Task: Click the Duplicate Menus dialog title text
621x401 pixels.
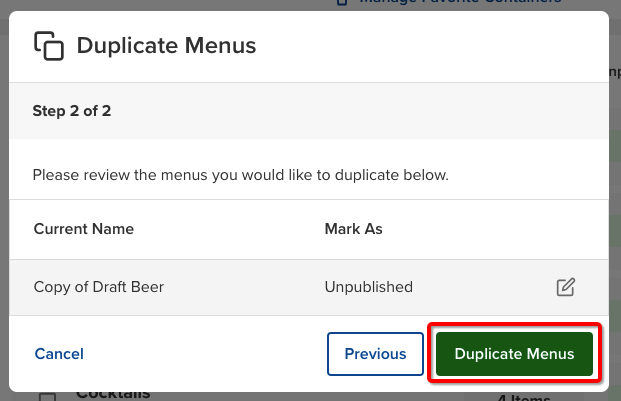Action: [166, 46]
